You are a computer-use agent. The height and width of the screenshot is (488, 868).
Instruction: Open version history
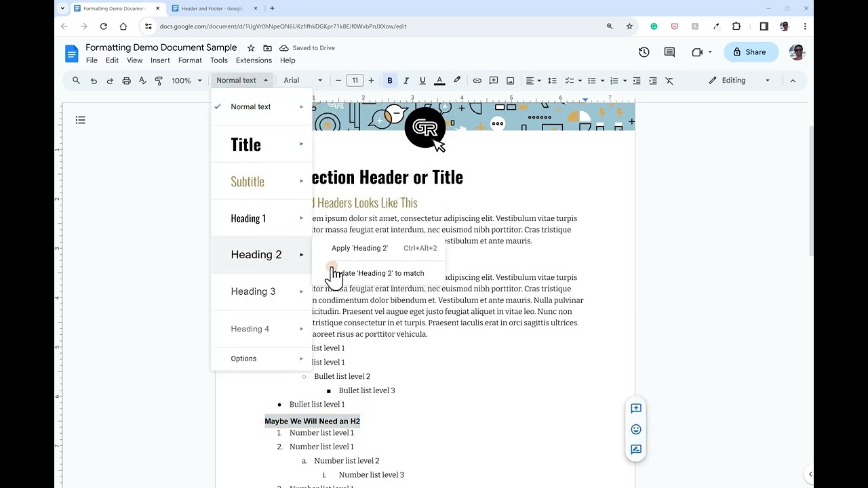coord(644,52)
